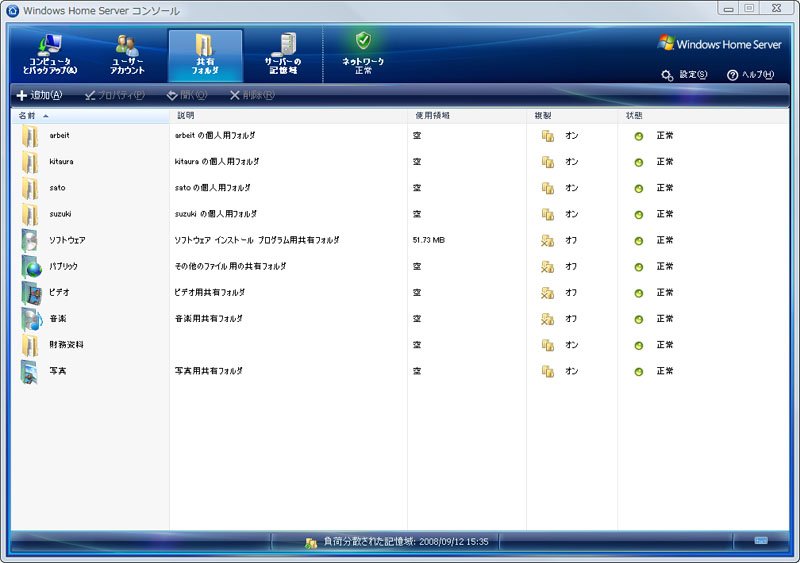
Task: Click 'オフ' duplication text in ビデオ row
Action: coord(571,292)
